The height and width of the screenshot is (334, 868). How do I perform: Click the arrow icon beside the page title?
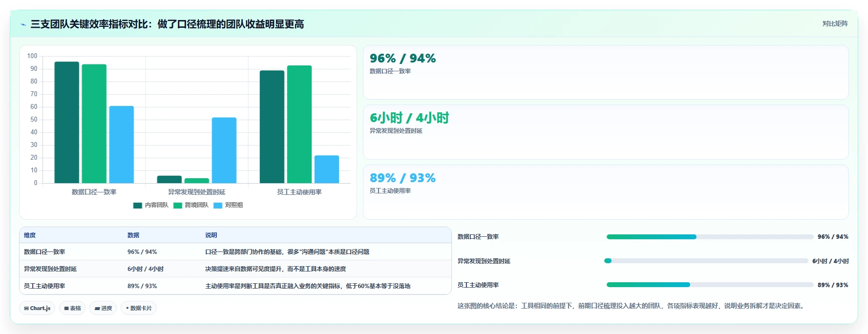23,24
